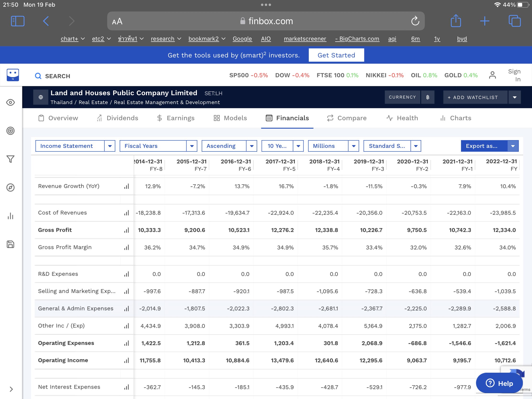Open Income Statement dropdown
This screenshot has width=532, height=399.
[x=75, y=146]
